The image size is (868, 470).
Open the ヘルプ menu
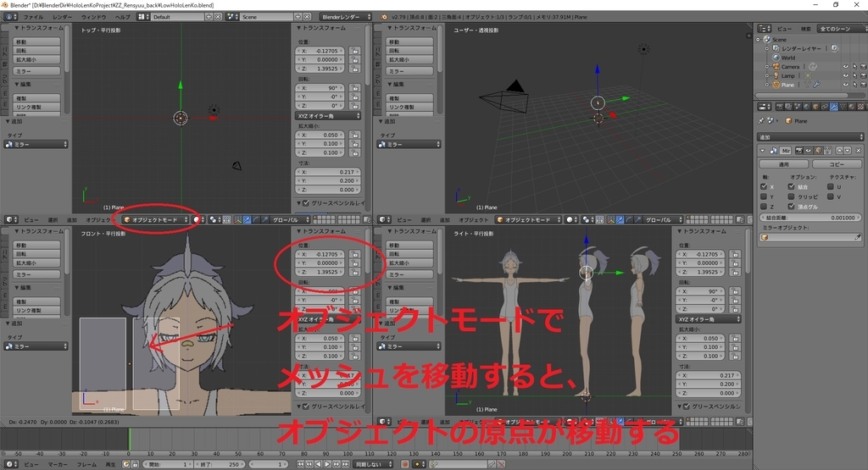pos(122,17)
